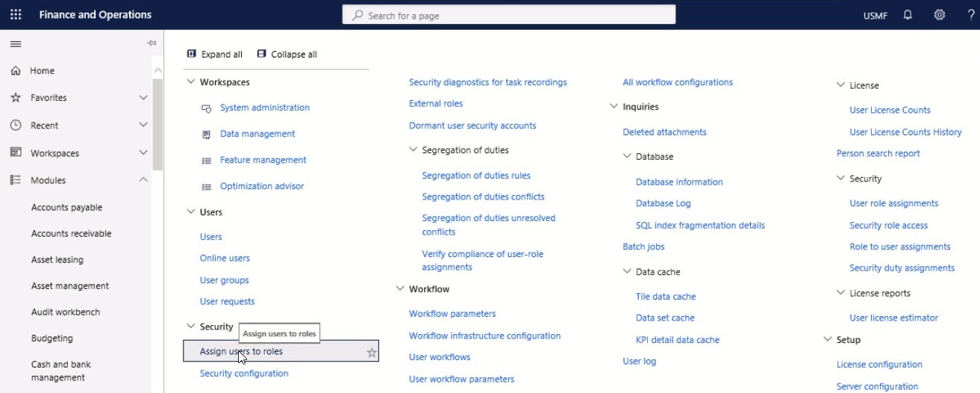The width and height of the screenshot is (980, 393).
Task: Open Segregation of duties rules
Action: [476, 176]
